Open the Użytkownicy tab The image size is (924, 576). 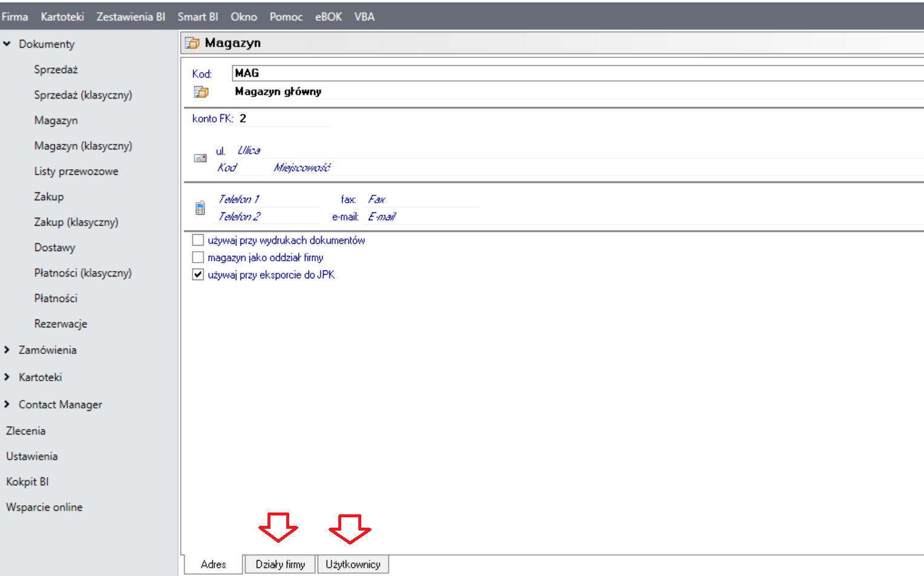(x=353, y=565)
